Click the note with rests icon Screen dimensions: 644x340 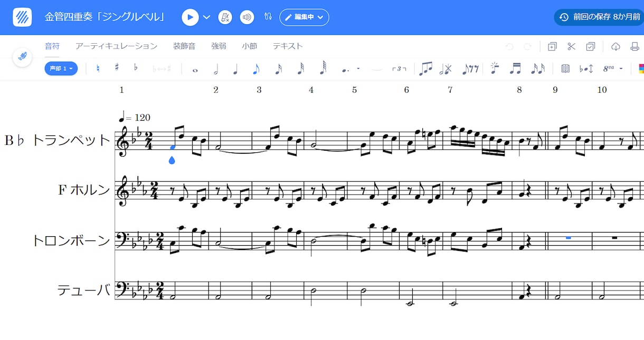(470, 69)
